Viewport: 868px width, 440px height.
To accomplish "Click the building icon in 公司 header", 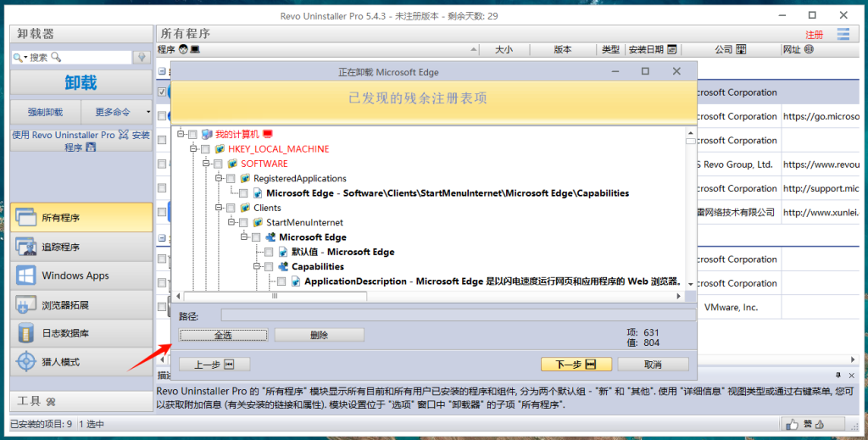I will pyautogui.click(x=741, y=49).
